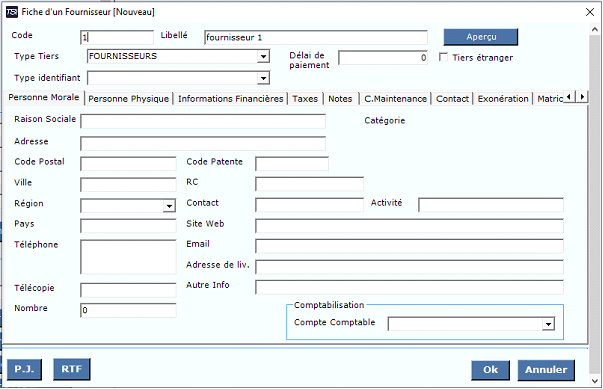
Task: Click the Aperçu button
Action: [481, 37]
